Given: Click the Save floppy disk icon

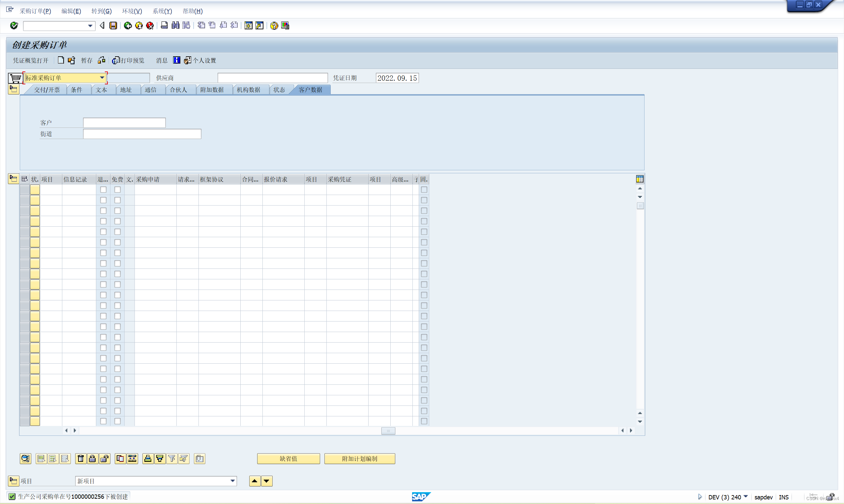Looking at the screenshot, I should click(113, 25).
